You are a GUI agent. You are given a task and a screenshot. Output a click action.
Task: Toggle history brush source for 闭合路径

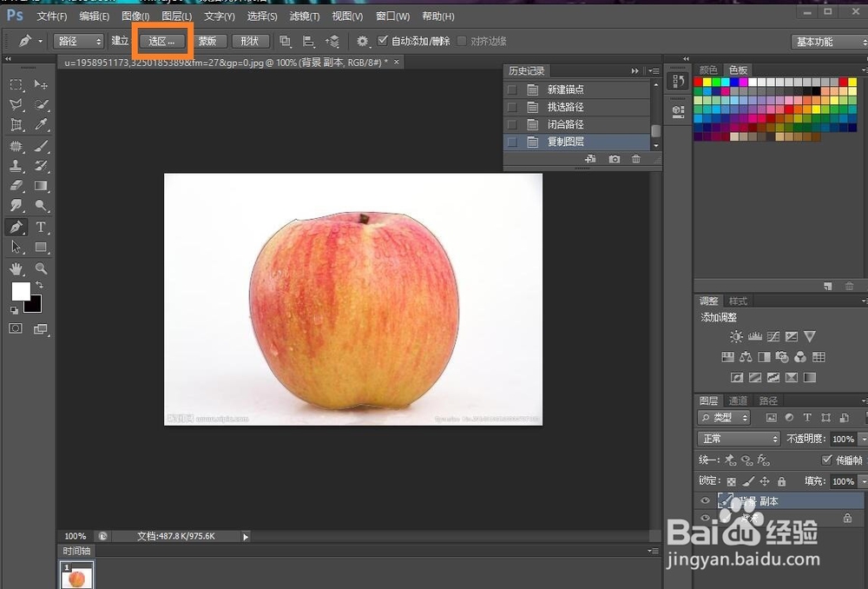click(513, 125)
